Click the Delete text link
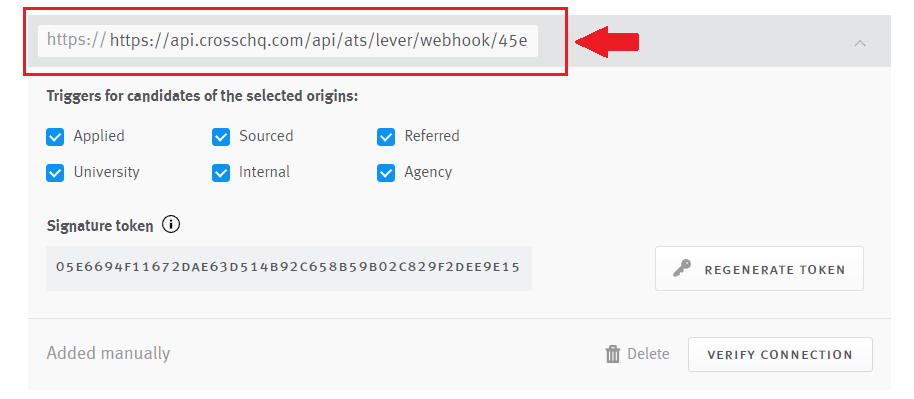Image resolution: width=914 pixels, height=399 pixels. tap(648, 354)
